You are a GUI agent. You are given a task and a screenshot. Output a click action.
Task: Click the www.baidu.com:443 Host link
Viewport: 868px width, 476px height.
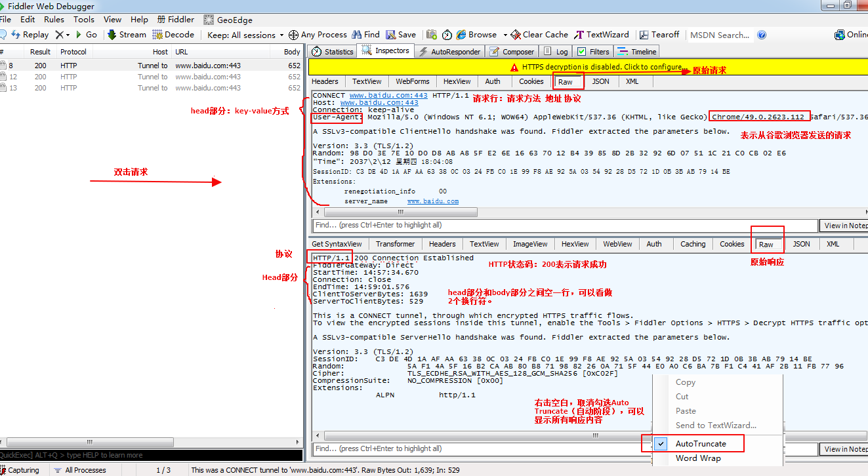[379, 103]
